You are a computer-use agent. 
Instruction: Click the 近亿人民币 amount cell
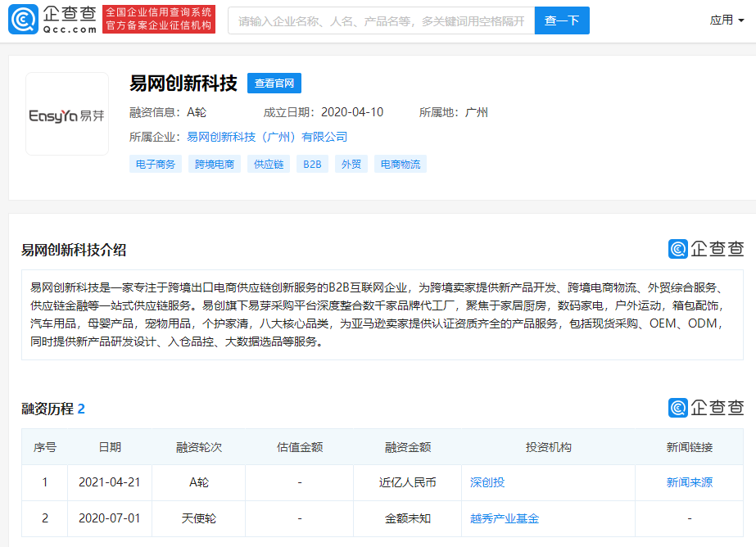(x=407, y=482)
